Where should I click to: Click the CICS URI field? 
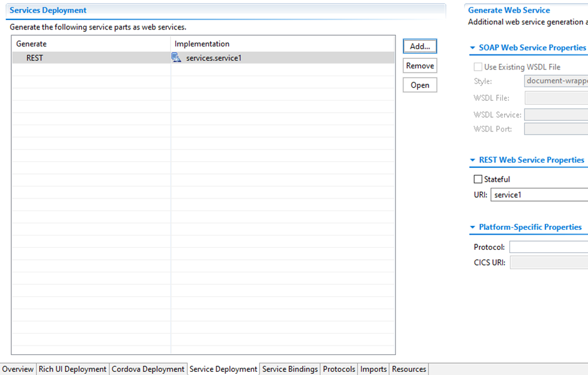pyautogui.click(x=549, y=262)
